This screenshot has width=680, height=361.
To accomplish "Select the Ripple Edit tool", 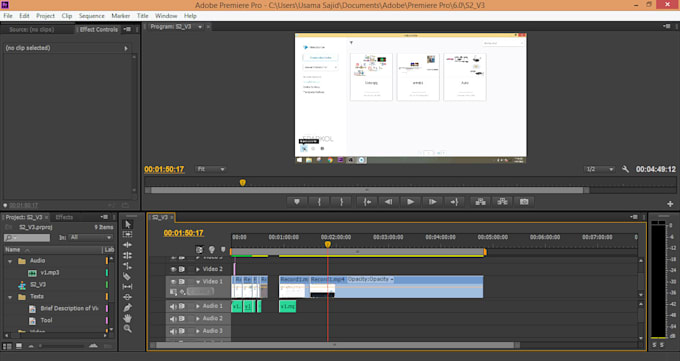I will coord(128,245).
